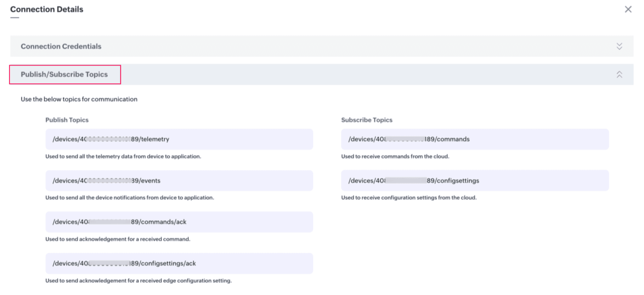Click the device notifications description text
This screenshot has height=295, width=644.
coord(129,198)
